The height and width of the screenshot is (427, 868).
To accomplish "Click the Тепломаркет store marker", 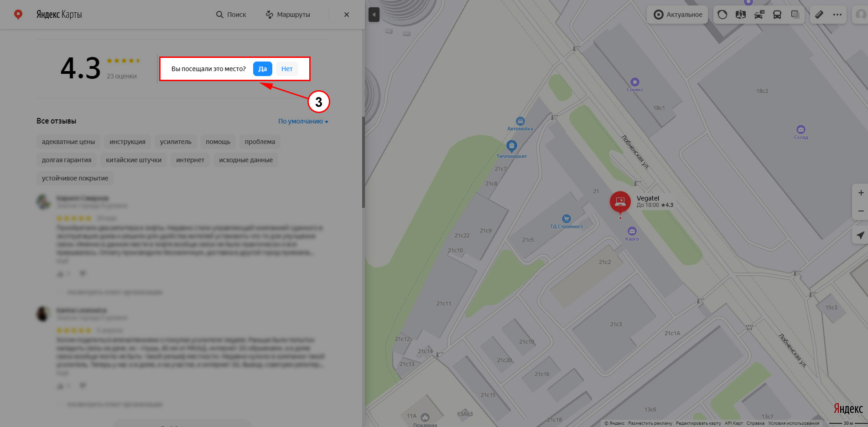I will tap(511, 146).
